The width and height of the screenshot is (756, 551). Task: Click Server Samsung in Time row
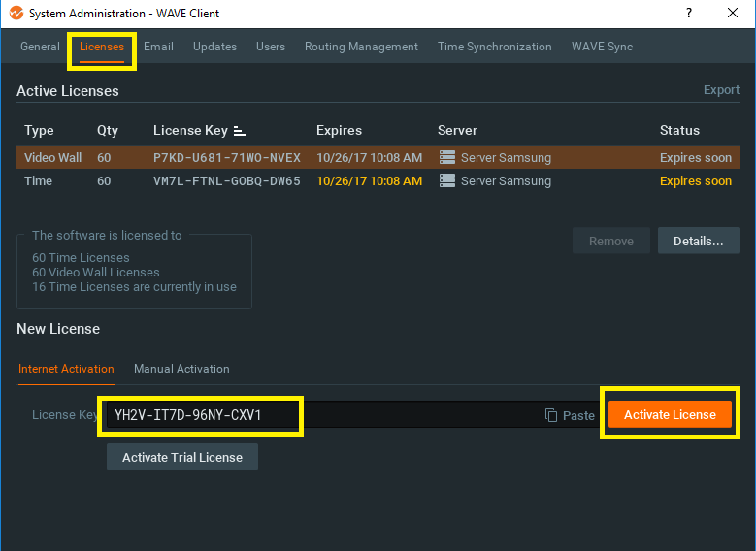click(506, 181)
